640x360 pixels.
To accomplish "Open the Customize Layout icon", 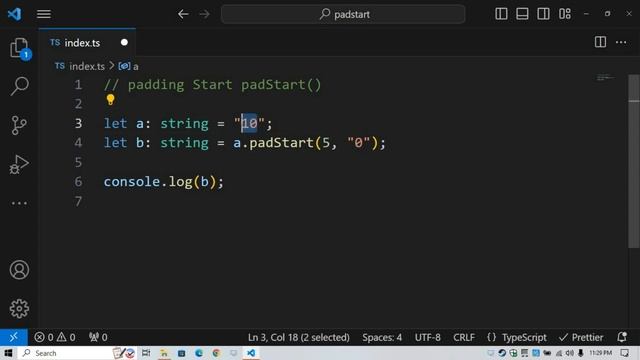I will pyautogui.click(x=565, y=14).
